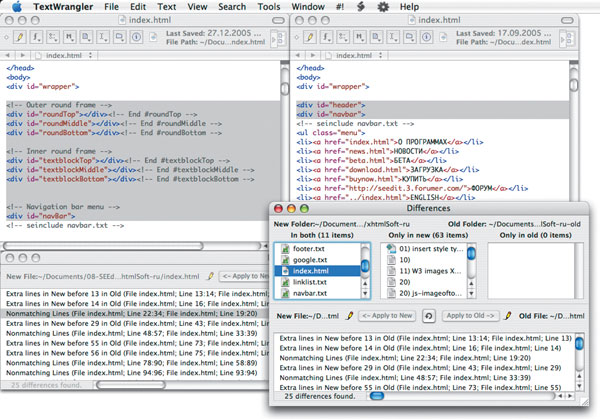This screenshot has height=419, width=600.
Task: Click the Apply to Old button
Action: (x=470, y=315)
